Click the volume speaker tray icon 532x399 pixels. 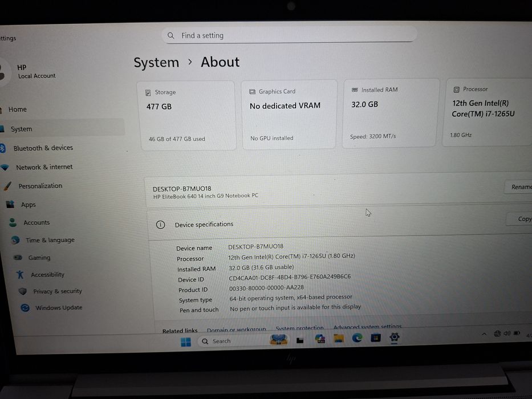(x=507, y=333)
